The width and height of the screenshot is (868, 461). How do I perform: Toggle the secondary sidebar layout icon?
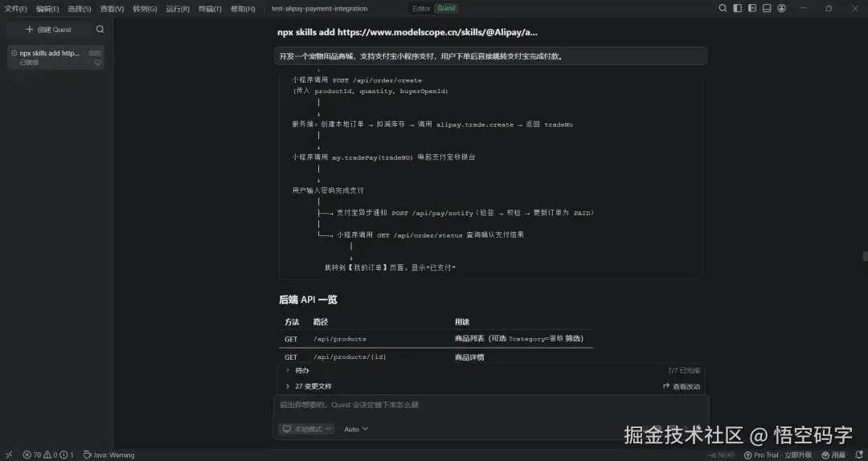pyautogui.click(x=752, y=8)
